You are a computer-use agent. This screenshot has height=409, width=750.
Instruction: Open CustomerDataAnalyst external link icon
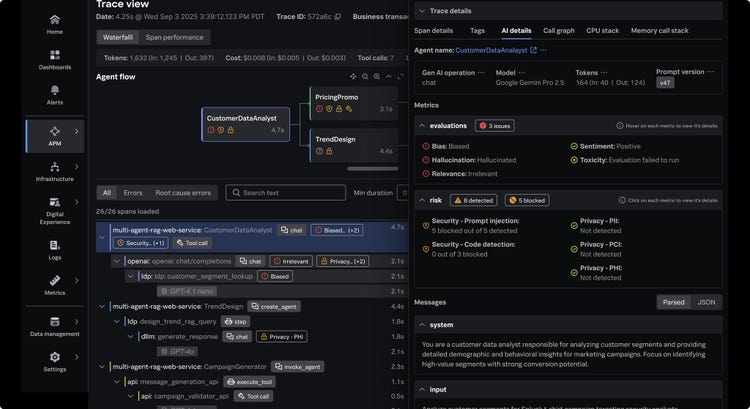coord(533,50)
